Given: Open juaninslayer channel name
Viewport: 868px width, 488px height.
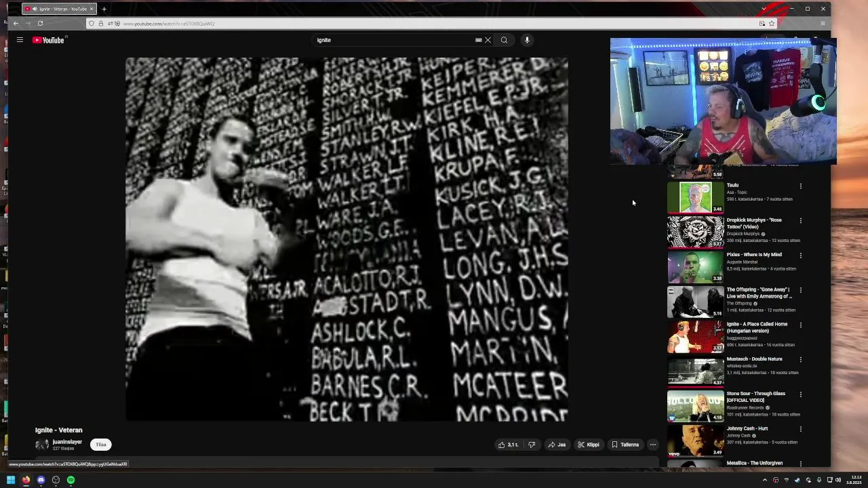Looking at the screenshot, I should (x=67, y=442).
